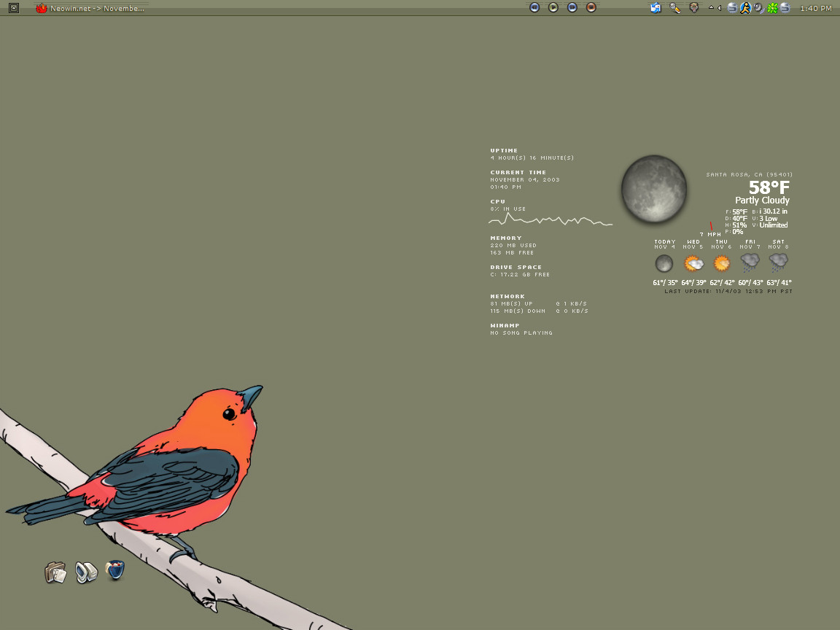Image resolution: width=840 pixels, height=630 pixels.
Task: Stop playback with the orange stop button
Action: 591,7
